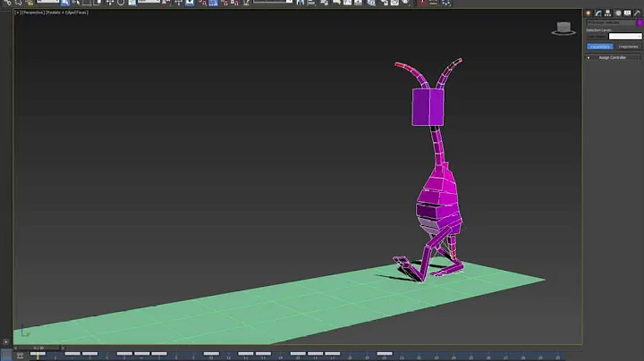Click the Rectangular Selection Region icon
The height and width of the screenshot is (361, 644).
click(x=86, y=3)
